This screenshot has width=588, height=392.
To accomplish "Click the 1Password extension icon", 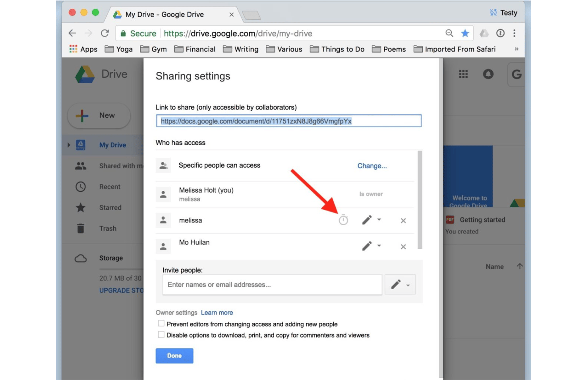I will click(501, 33).
